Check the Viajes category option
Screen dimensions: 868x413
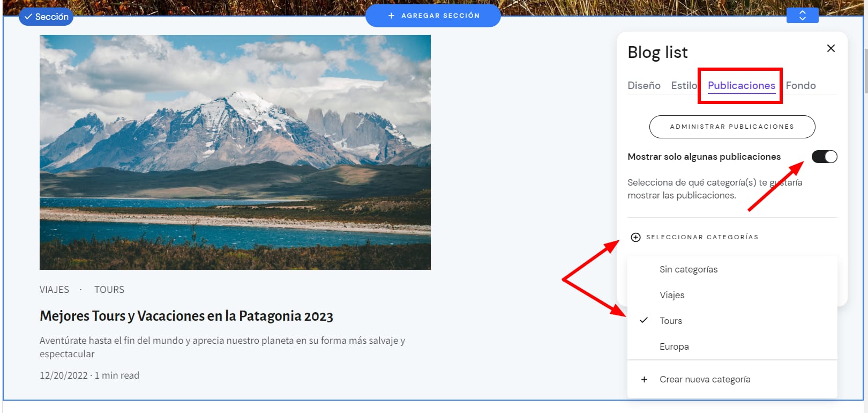(x=672, y=295)
